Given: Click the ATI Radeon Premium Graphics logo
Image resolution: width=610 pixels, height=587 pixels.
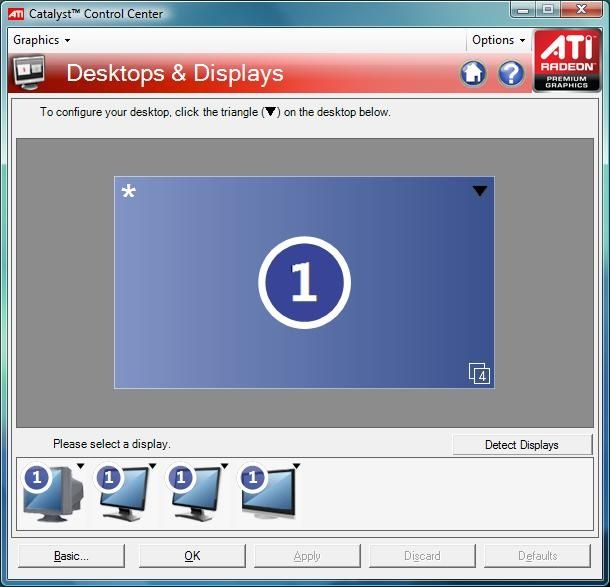Looking at the screenshot, I should pos(567,60).
